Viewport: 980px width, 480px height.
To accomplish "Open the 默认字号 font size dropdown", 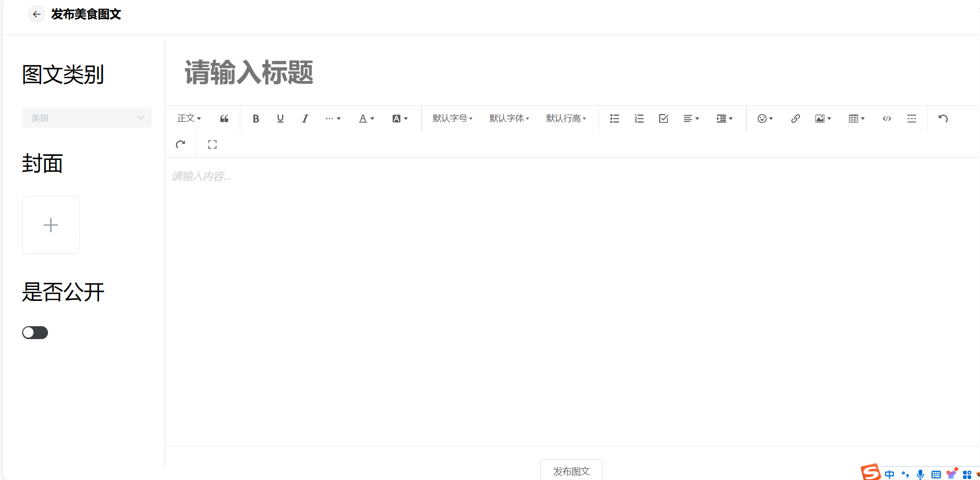I will coord(452,119).
